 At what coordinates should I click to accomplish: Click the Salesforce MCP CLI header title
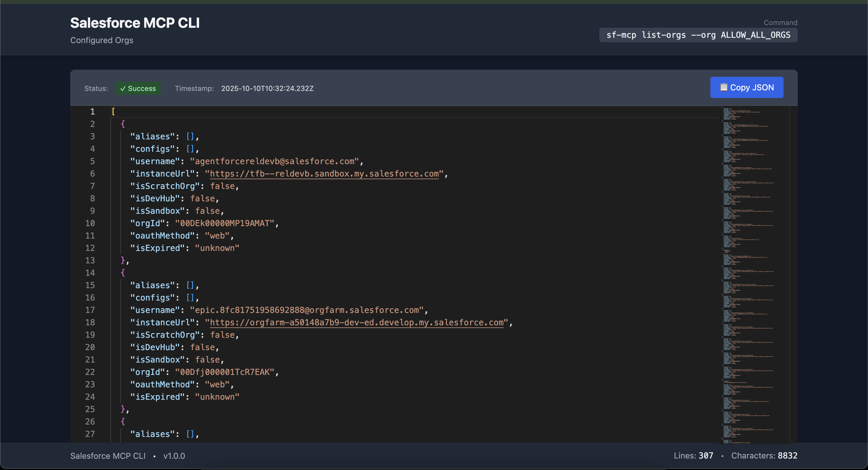(135, 23)
